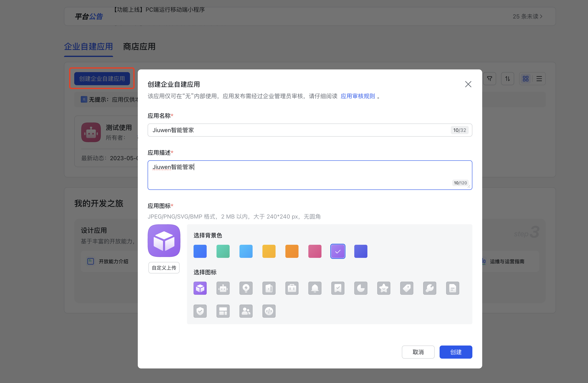Select the shield check app icon
588x383 pixels.
(200, 311)
